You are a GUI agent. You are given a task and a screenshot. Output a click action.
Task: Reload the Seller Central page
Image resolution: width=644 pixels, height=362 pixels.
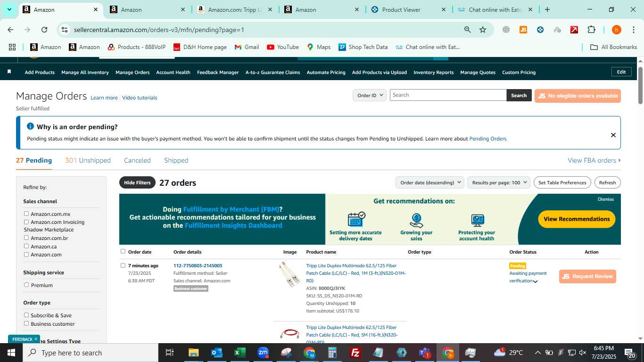(44, 30)
